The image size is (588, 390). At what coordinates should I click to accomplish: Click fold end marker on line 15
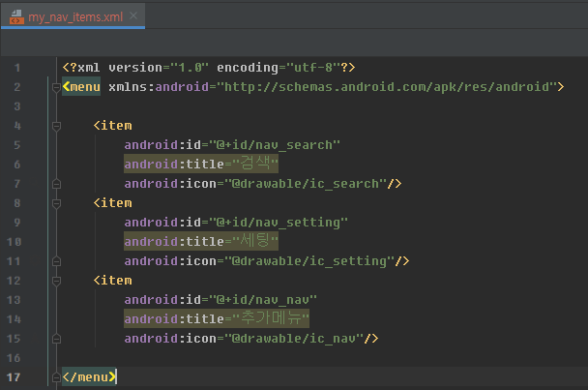point(56,339)
